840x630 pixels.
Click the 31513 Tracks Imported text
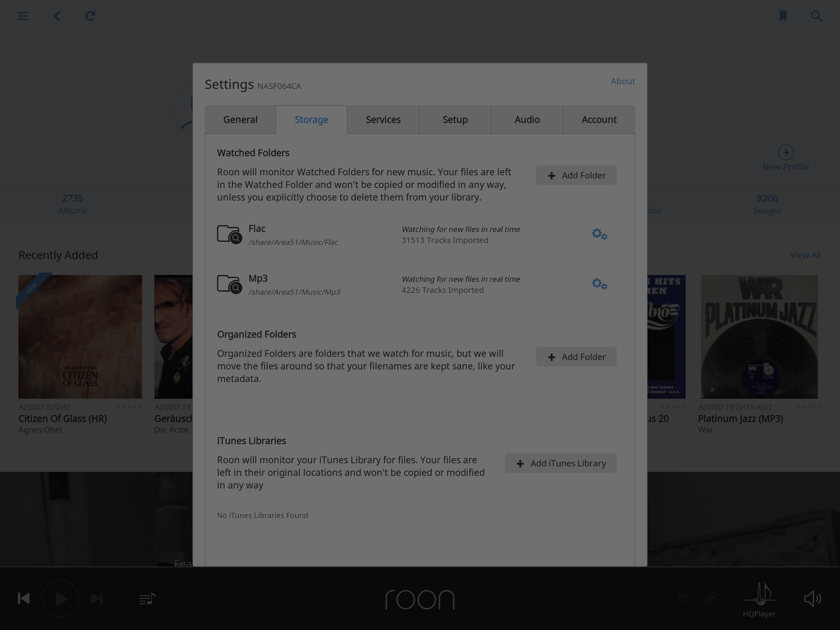point(445,240)
